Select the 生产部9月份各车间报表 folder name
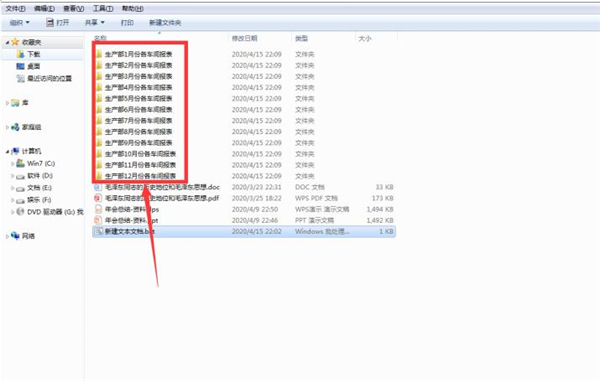 coord(139,143)
